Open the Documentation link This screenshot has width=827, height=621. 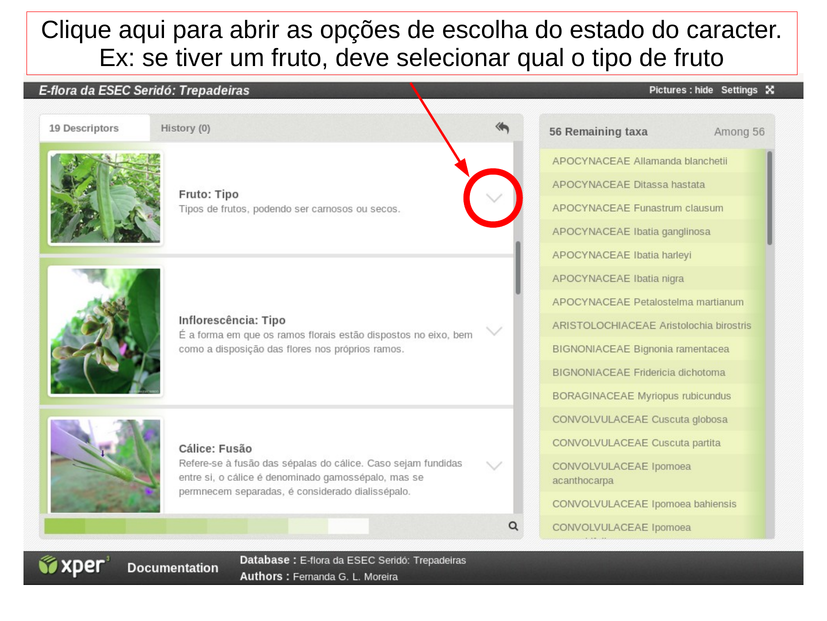(172, 568)
